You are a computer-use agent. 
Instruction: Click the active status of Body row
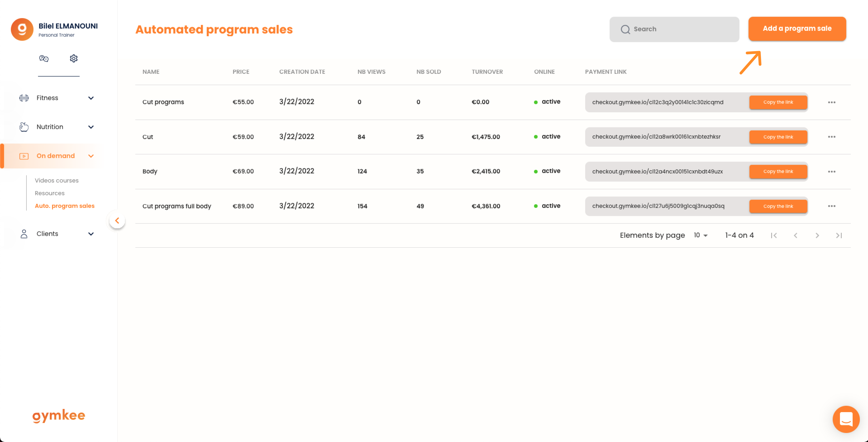pyautogui.click(x=547, y=171)
